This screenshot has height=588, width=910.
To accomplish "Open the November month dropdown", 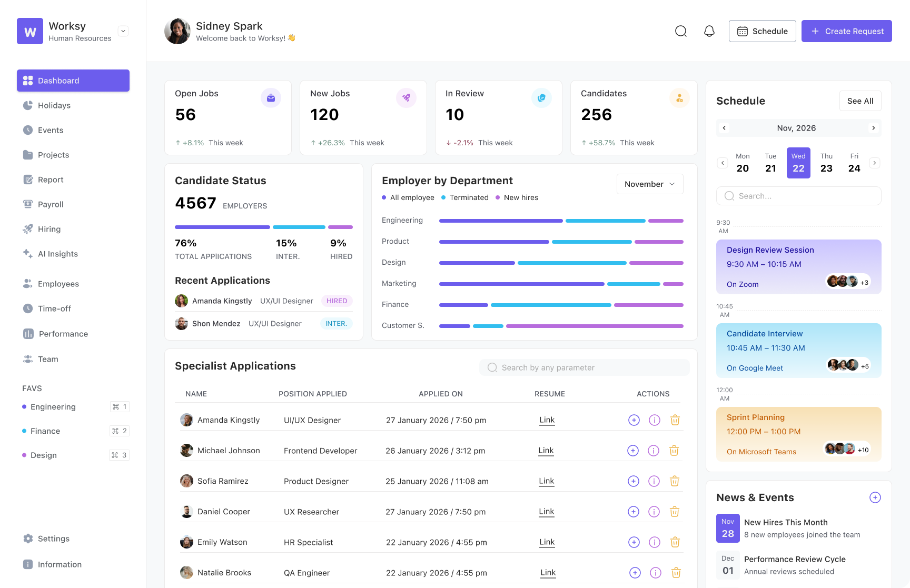I will (x=649, y=184).
